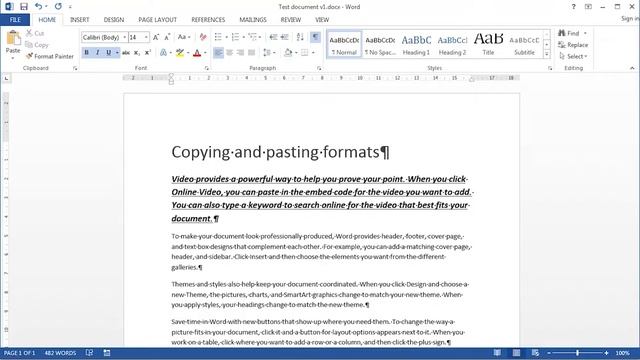This screenshot has width=640, height=360.
Task: Switch to Web Layout view in status bar
Action: coord(535,353)
